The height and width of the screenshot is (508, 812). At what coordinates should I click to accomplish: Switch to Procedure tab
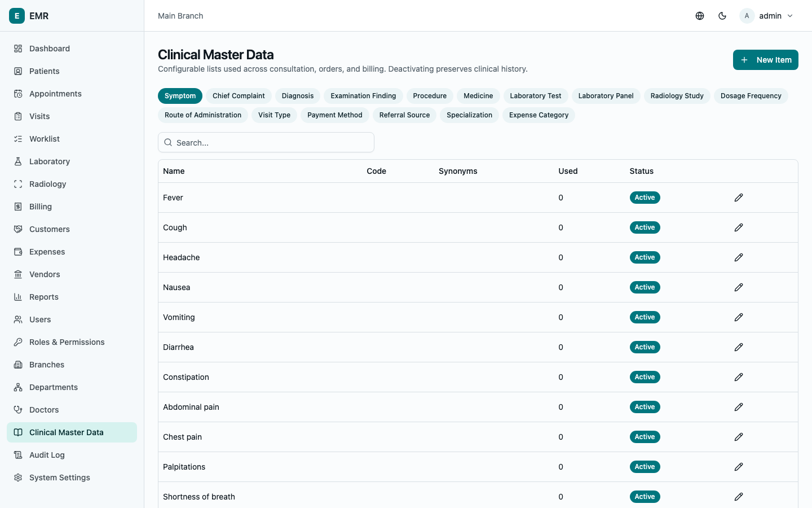(430, 96)
